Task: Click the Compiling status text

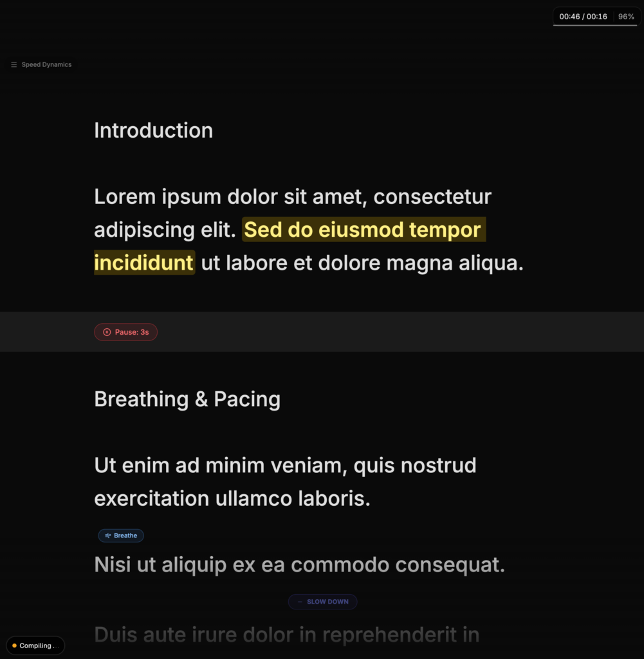Action: [x=39, y=645]
